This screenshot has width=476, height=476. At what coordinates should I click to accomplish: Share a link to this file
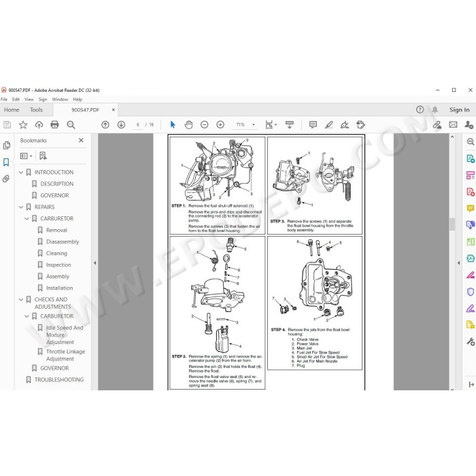pyautogui.click(x=437, y=124)
